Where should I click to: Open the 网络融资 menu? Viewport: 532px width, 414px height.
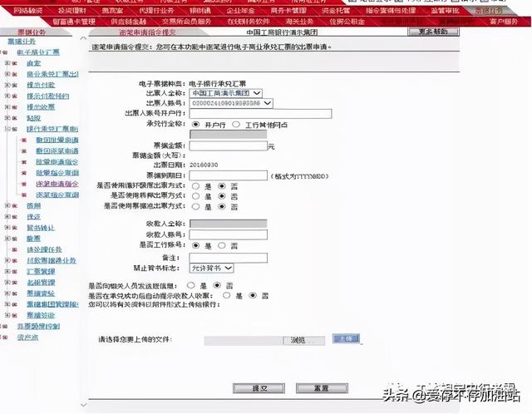[27, 11]
